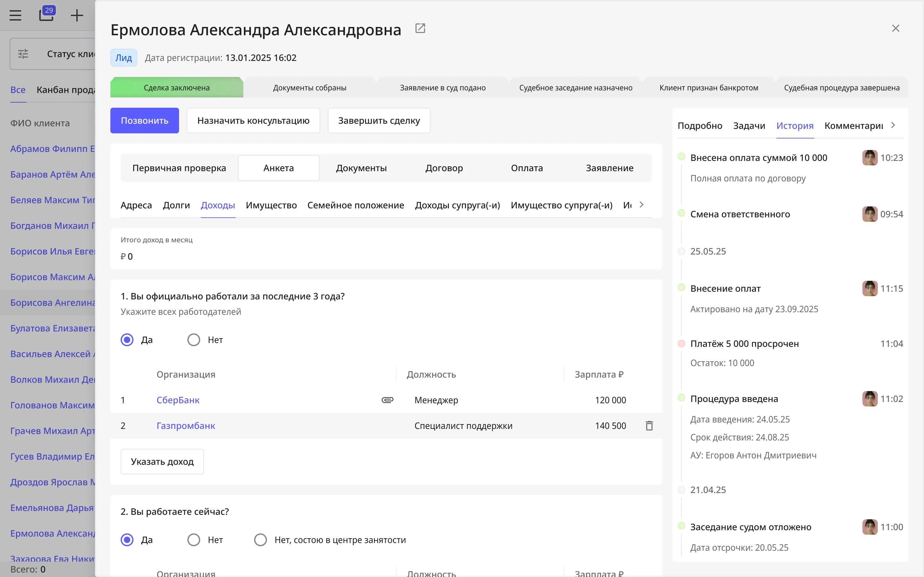Close the client card panel
Image resolution: width=924 pixels, height=577 pixels.
coord(895,28)
